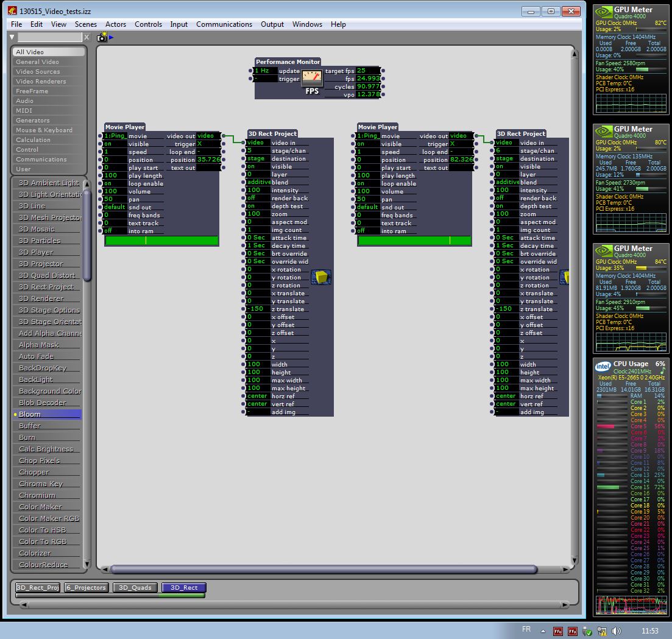Select the 3D Projector actor in the list
The width and height of the screenshot is (672, 639).
[47, 264]
